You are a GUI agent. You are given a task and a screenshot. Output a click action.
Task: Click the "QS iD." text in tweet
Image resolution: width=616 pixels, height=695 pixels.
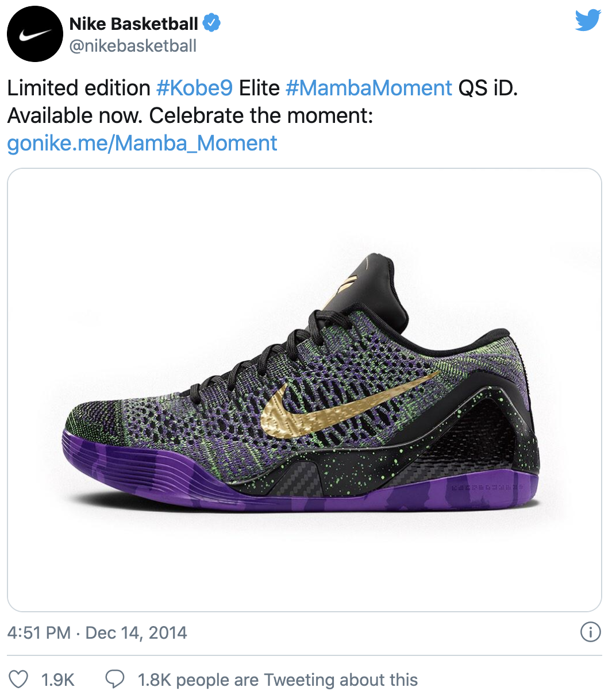tap(488, 88)
